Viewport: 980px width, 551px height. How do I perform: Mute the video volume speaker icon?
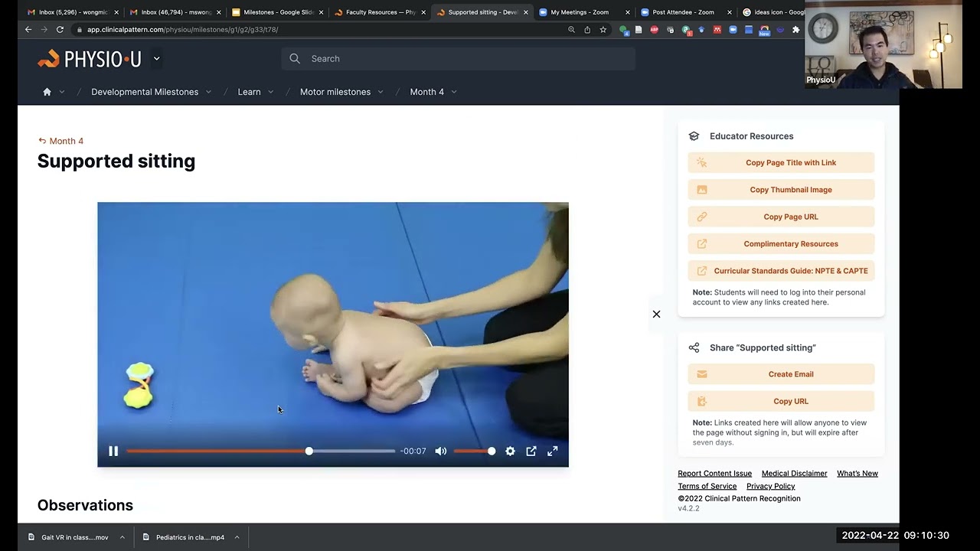[x=441, y=452]
